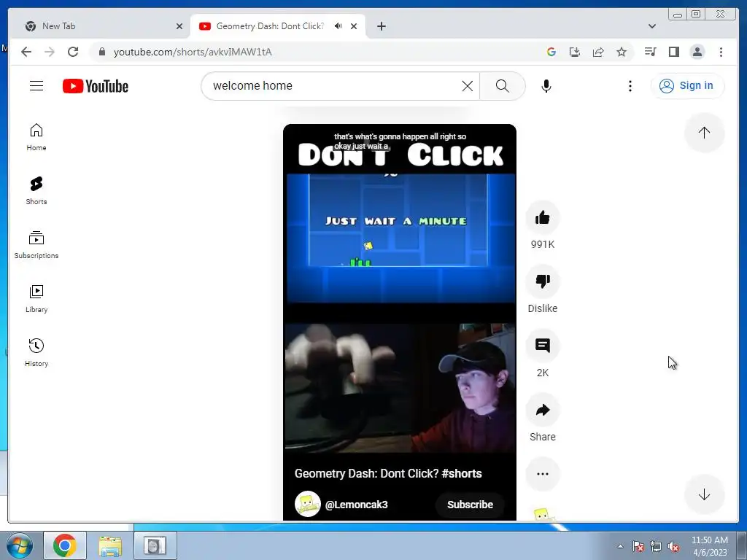Viewport: 747px width, 560px height.
Task: Close the Geometry Dash tab
Action: (x=354, y=26)
